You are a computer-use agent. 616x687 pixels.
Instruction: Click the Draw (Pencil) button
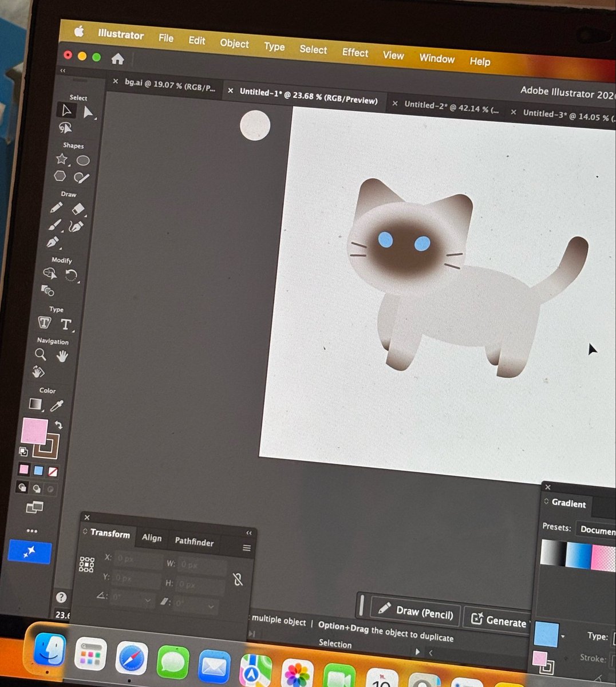pyautogui.click(x=416, y=613)
